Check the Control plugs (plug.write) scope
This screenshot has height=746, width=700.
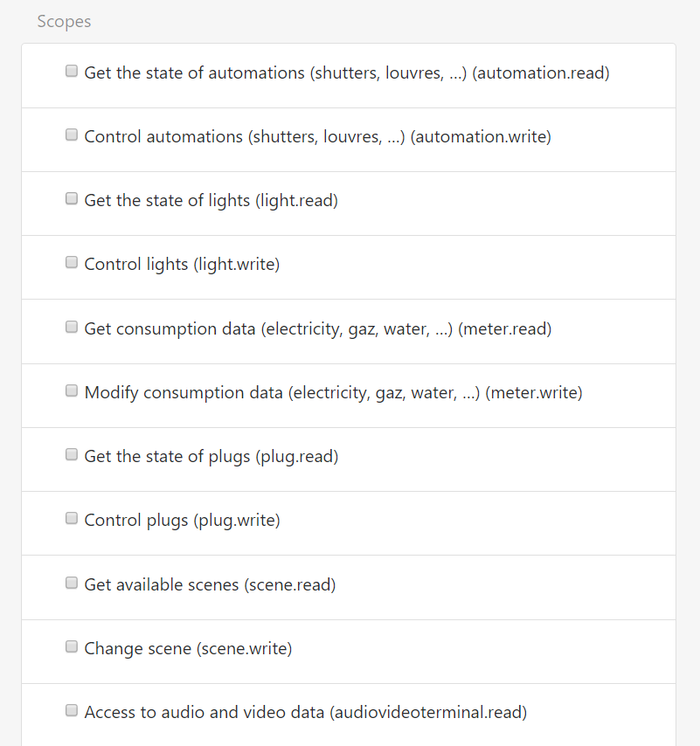click(71, 518)
